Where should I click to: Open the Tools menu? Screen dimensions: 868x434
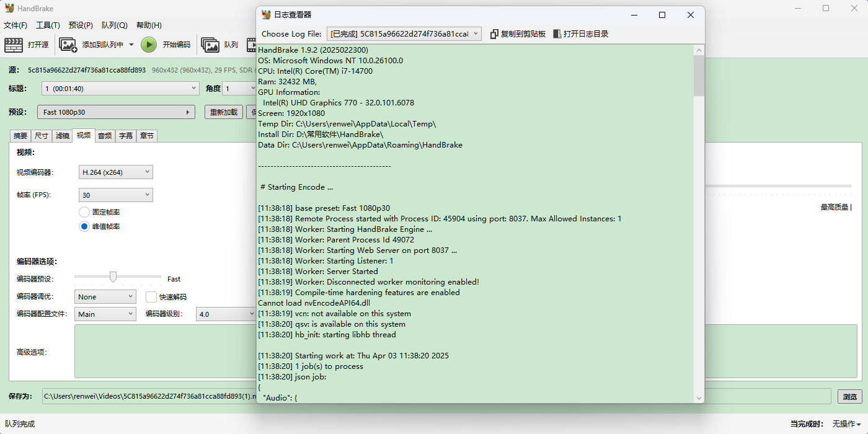click(x=48, y=25)
